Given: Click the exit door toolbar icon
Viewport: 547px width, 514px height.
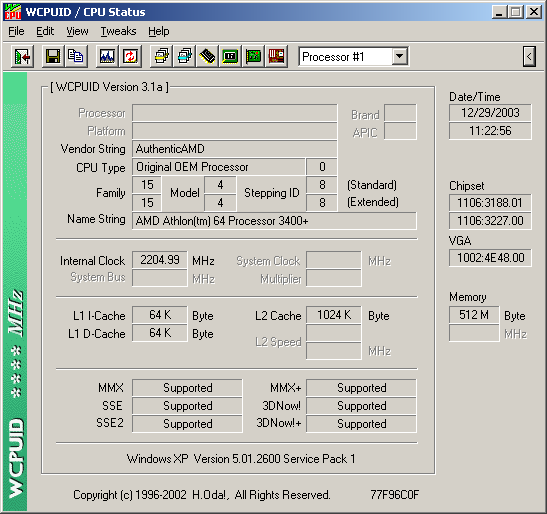Looking at the screenshot, I should (22, 56).
